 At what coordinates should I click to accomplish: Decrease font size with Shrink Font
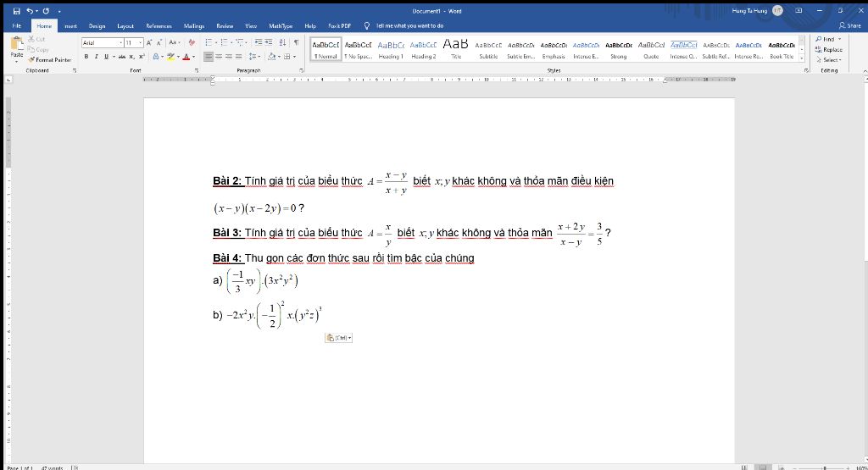(x=159, y=42)
